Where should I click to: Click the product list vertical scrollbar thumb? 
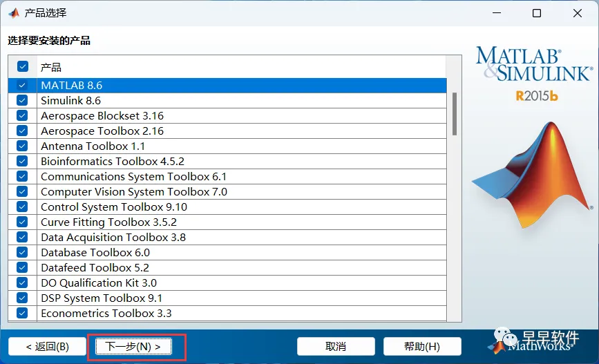[455, 114]
